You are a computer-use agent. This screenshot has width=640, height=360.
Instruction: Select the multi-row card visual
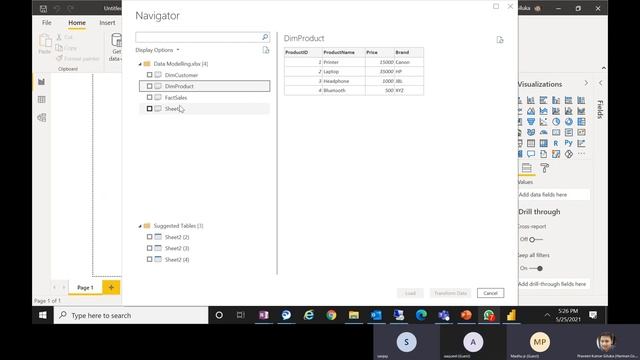click(569, 132)
